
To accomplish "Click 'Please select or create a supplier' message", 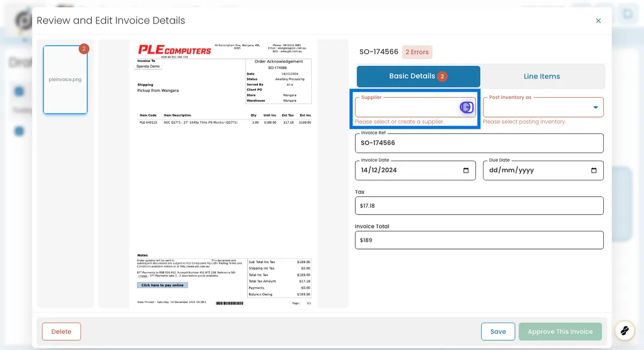I will pos(399,122).
